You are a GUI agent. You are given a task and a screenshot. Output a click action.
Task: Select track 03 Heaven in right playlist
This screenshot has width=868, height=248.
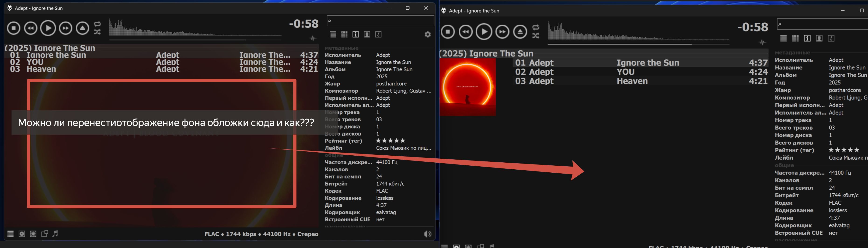632,81
